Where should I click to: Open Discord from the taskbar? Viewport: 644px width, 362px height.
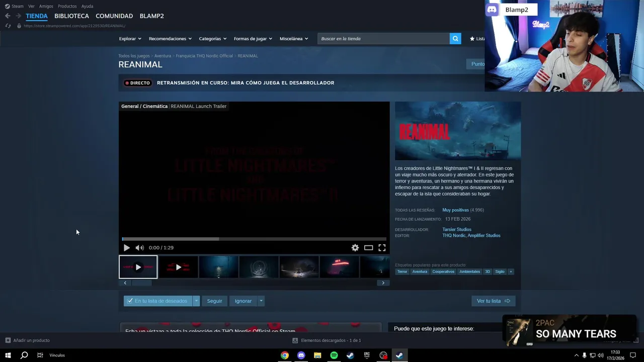click(301, 355)
